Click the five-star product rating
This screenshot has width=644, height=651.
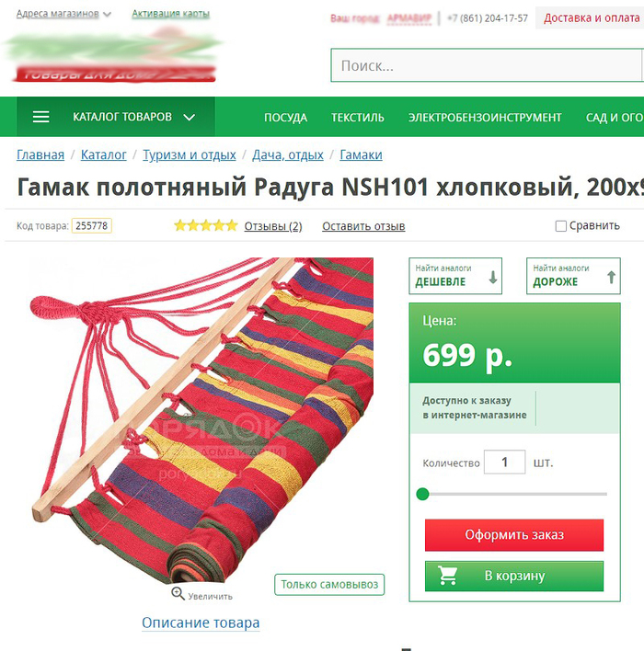click(x=206, y=226)
